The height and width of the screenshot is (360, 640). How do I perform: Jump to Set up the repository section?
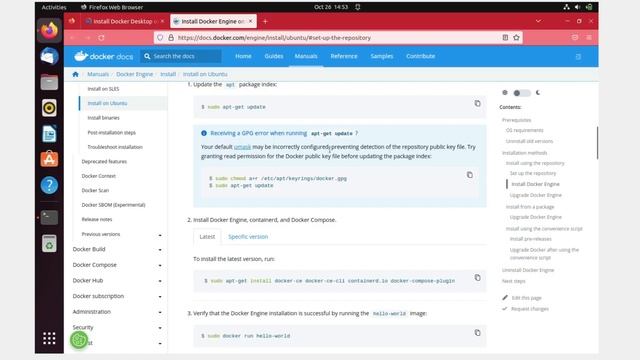point(533,173)
